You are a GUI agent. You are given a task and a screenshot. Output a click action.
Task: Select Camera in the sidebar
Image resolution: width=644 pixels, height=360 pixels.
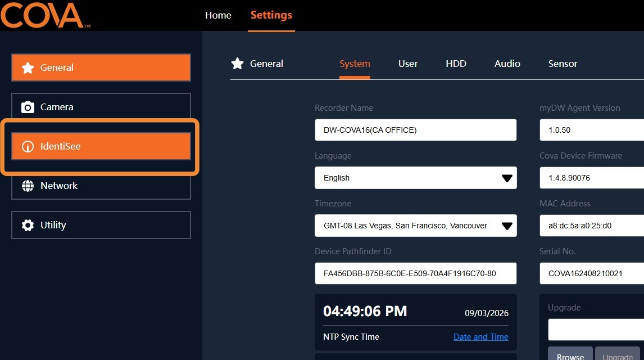[101, 107]
